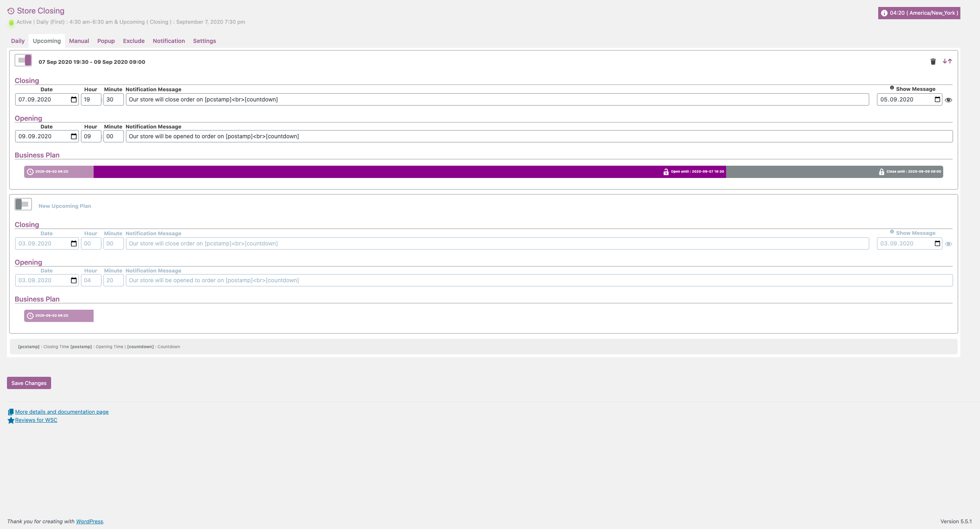Switch to the Daily tab
The width and height of the screenshot is (980, 529).
point(18,41)
